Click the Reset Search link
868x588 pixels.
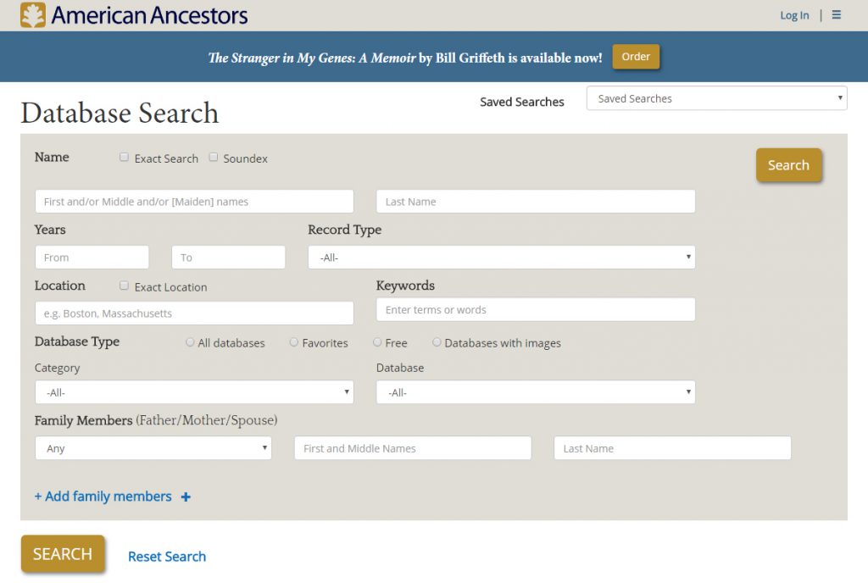[167, 556]
